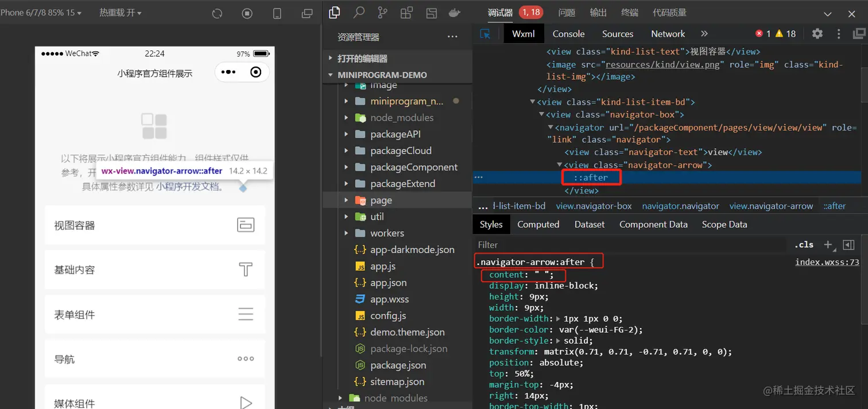This screenshot has height=409, width=868.
Task: Open explorer more actions ellipsis
Action: (x=452, y=37)
